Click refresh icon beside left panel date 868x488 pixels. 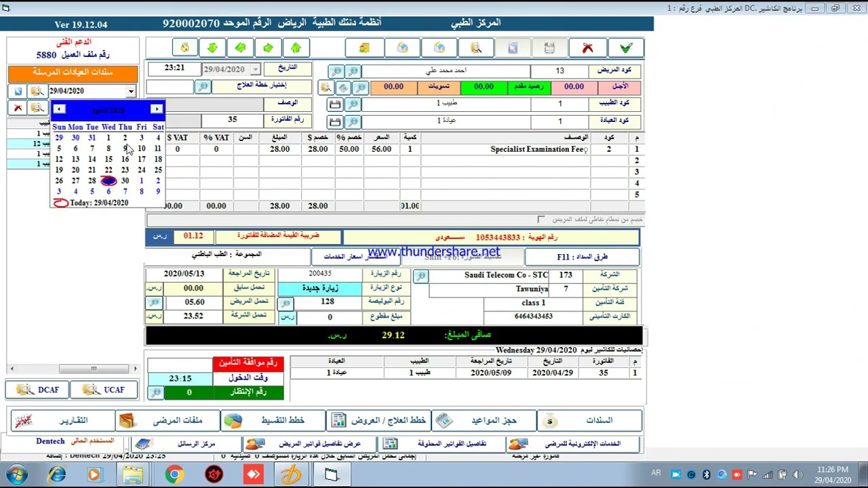(x=18, y=91)
